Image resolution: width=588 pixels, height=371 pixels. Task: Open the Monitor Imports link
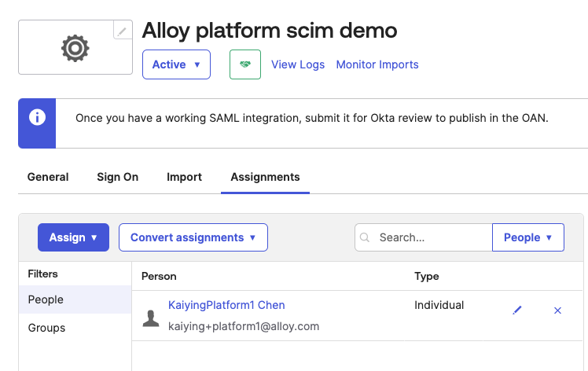pos(377,64)
